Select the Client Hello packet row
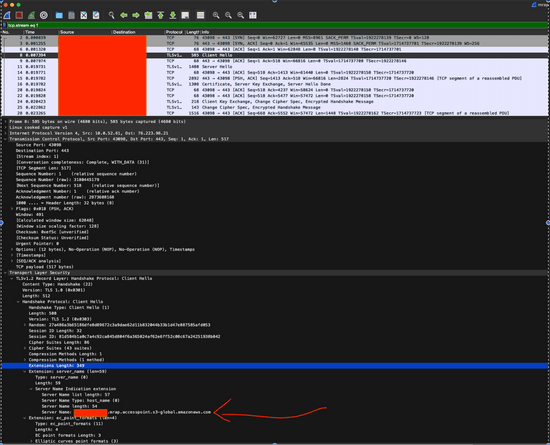The height and width of the screenshot is (445, 550). (x=275, y=55)
